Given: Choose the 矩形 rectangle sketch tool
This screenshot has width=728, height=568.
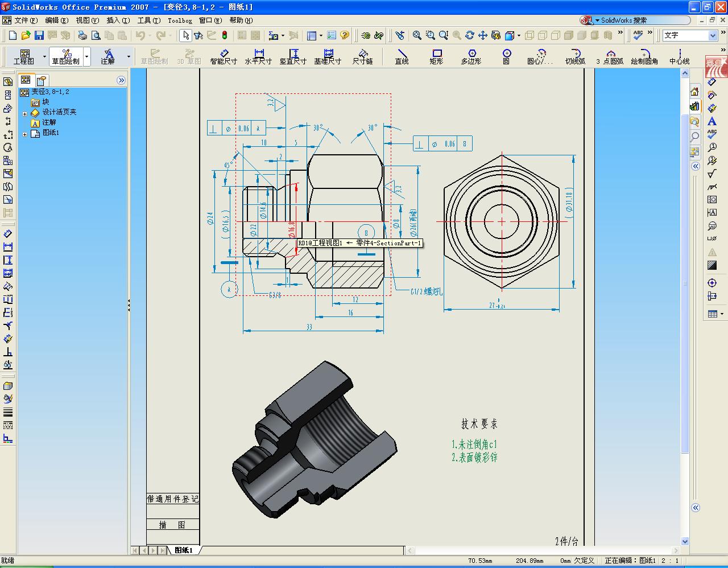Looking at the screenshot, I should 437,56.
